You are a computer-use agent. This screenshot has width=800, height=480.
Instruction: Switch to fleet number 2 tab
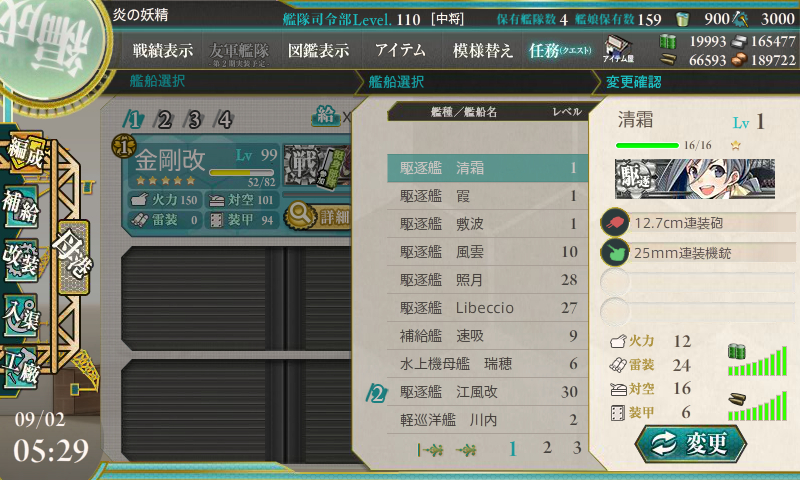[x=164, y=120]
